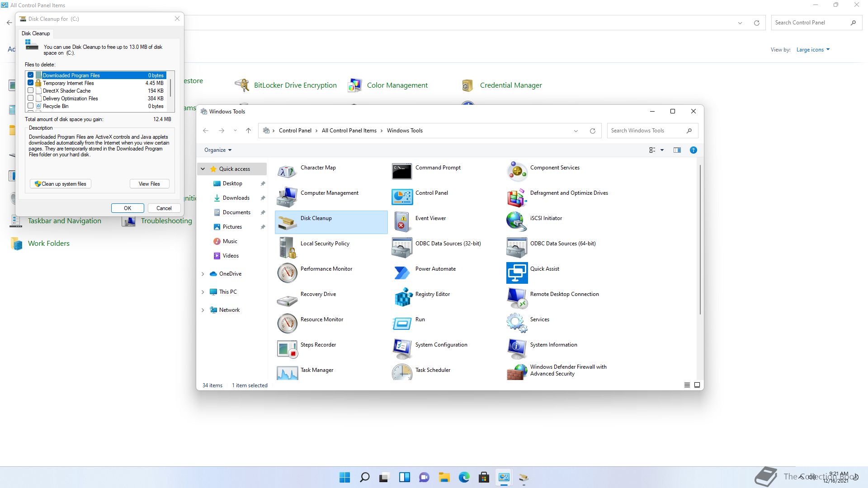This screenshot has height=488, width=868.
Task: Open File Explorer from taskbar
Action: (x=444, y=477)
